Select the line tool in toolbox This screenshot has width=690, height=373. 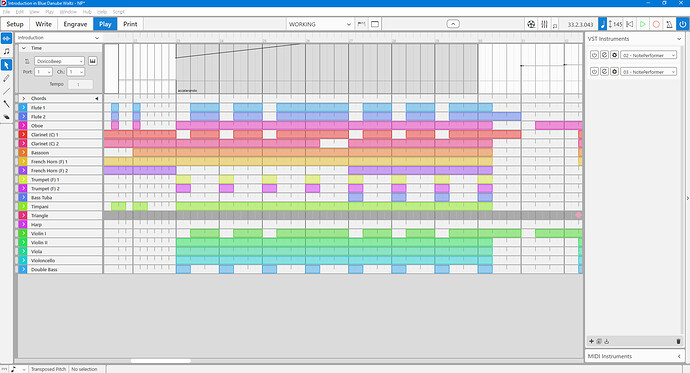7,91
